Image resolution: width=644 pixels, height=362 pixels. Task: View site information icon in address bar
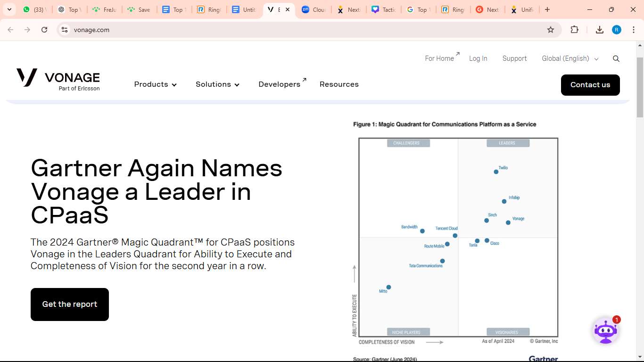tap(65, 30)
